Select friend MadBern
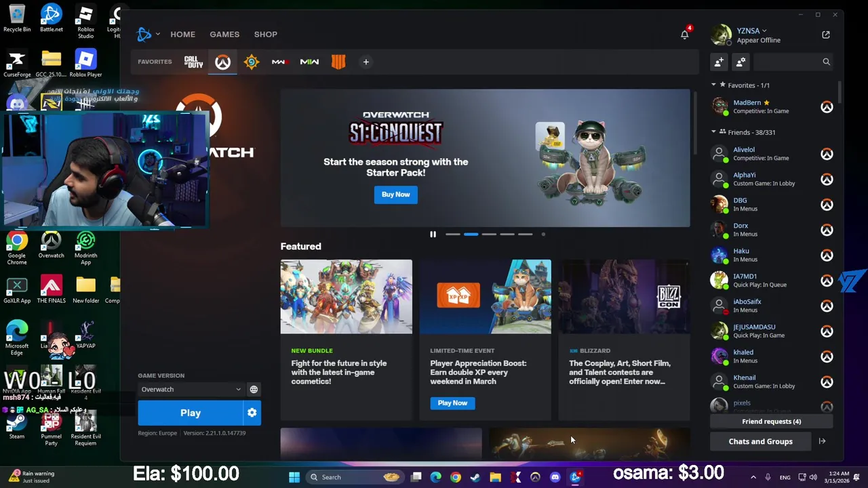868x488 pixels. [x=772, y=106]
